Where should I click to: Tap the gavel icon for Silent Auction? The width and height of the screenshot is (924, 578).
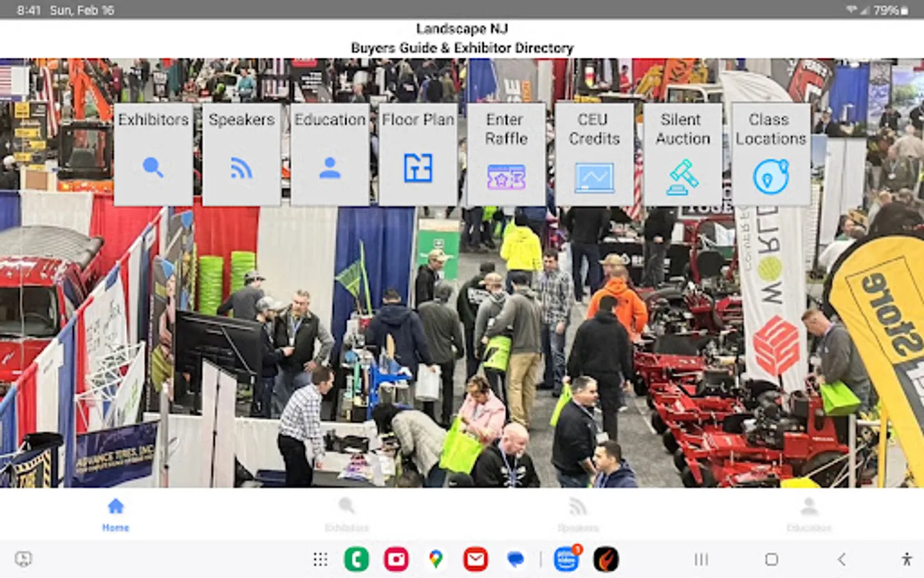click(682, 177)
